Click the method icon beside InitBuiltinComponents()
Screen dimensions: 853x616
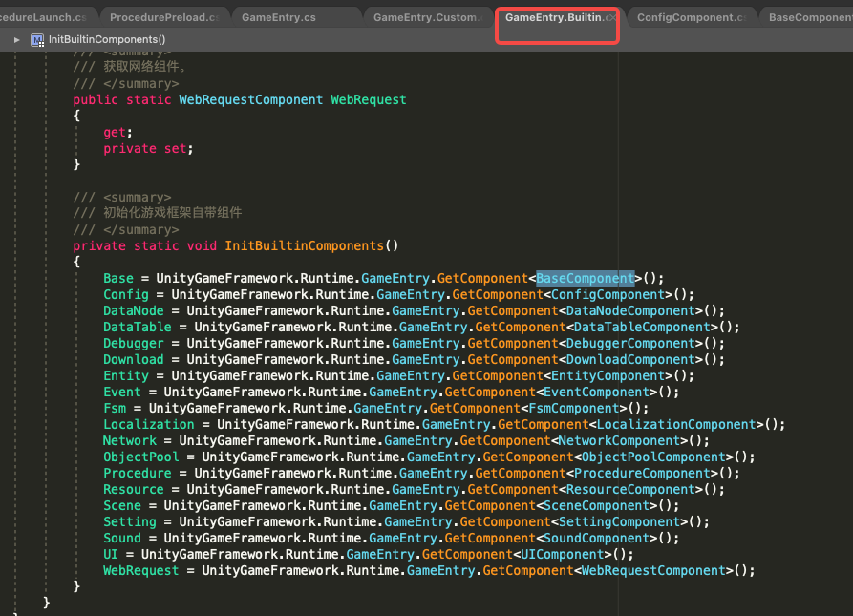tap(36, 39)
